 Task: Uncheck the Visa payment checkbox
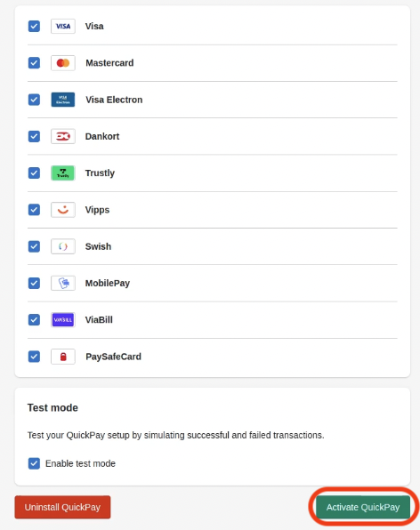tap(34, 26)
